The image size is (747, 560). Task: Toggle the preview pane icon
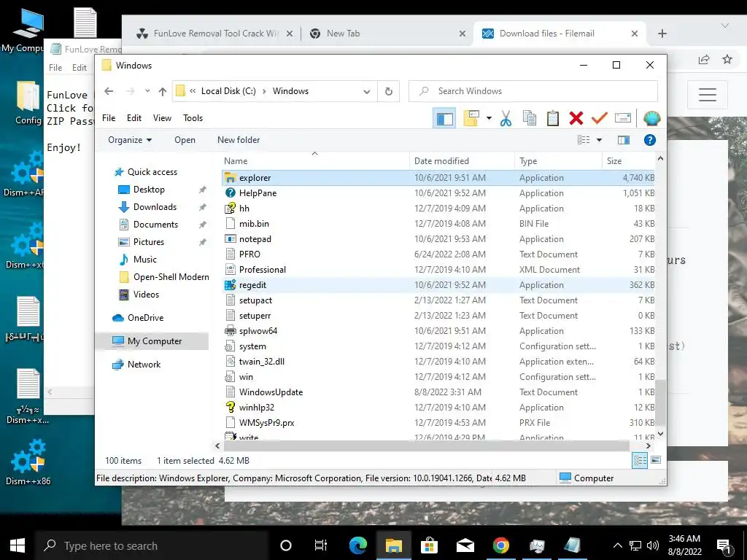624,140
